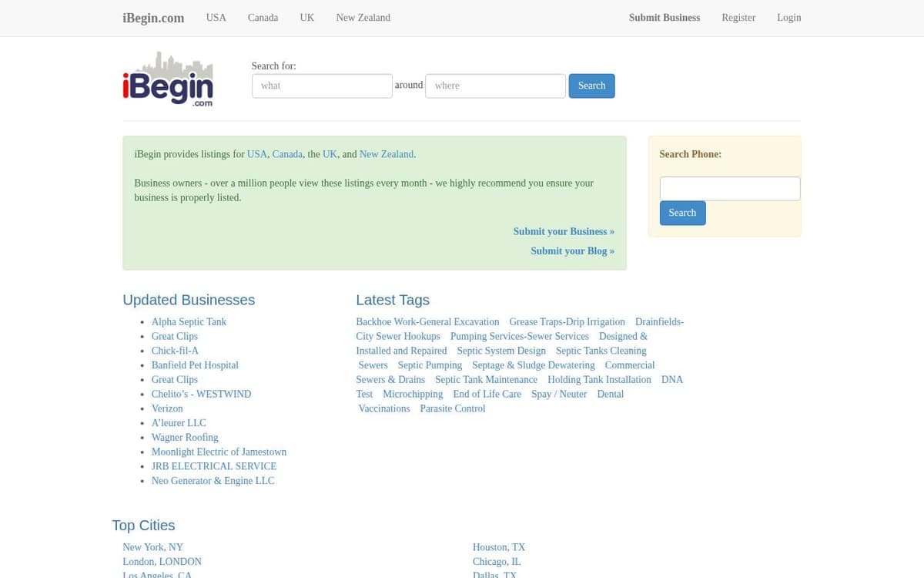
Task: Open the Chick-fil-A listing
Action: pyautogui.click(x=175, y=351)
